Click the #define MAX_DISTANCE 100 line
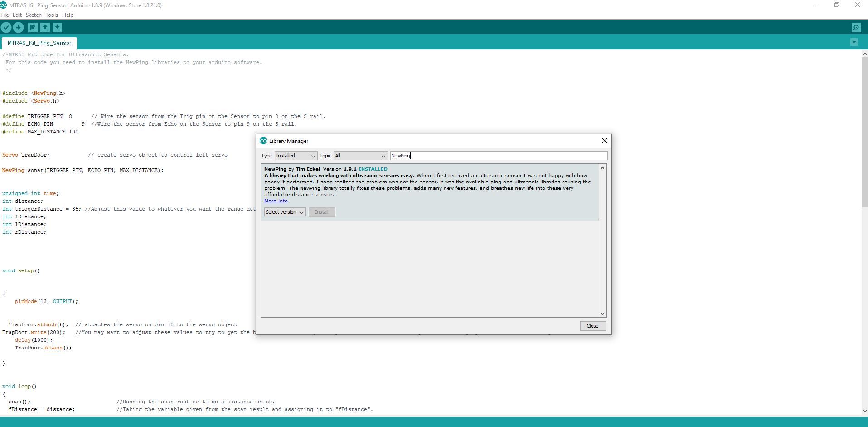Screen dimensions: 868x427 tap(40, 132)
